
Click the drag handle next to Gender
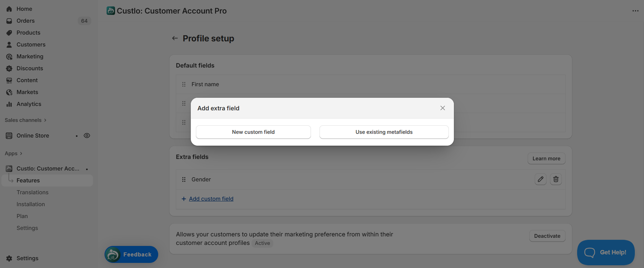(x=184, y=179)
